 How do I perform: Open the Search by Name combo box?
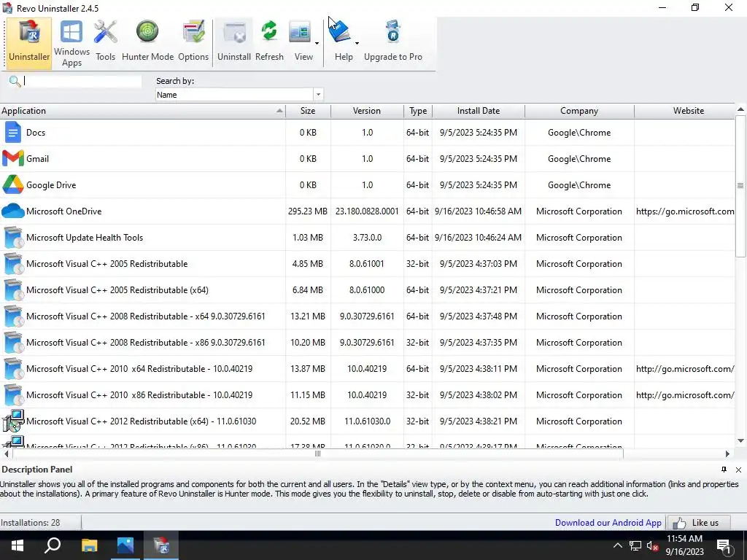tap(239, 94)
